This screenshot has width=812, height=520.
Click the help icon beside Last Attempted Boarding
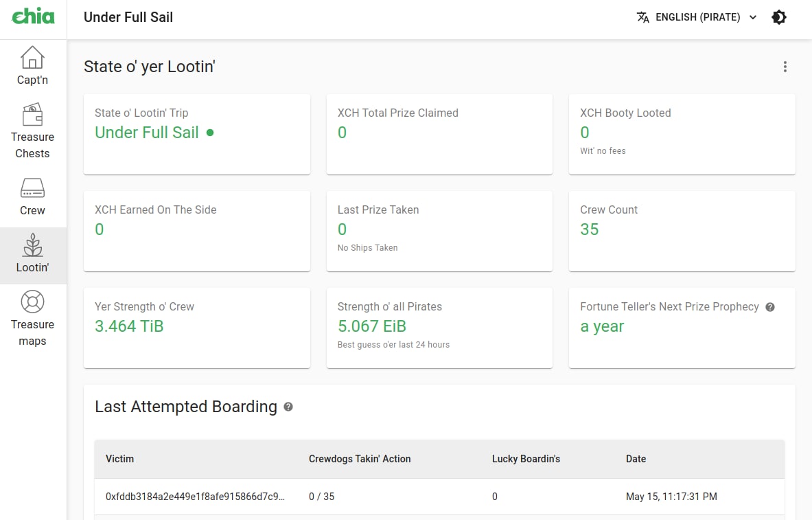pos(288,407)
